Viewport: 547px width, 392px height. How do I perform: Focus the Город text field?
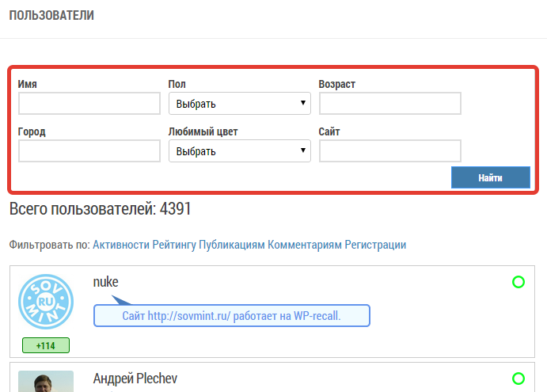tap(89, 151)
